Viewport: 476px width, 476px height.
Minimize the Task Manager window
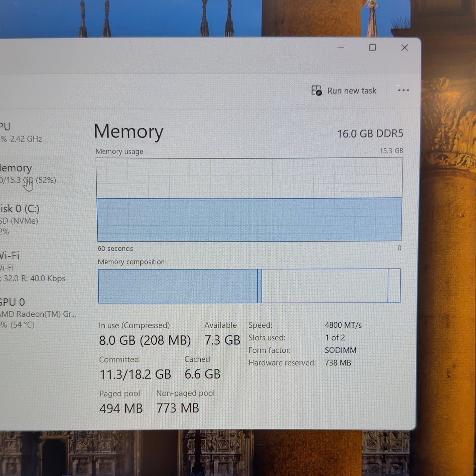[x=341, y=48]
